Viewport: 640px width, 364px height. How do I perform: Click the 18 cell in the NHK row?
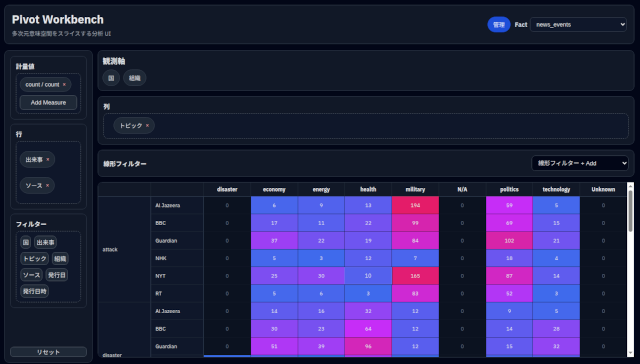click(509, 258)
